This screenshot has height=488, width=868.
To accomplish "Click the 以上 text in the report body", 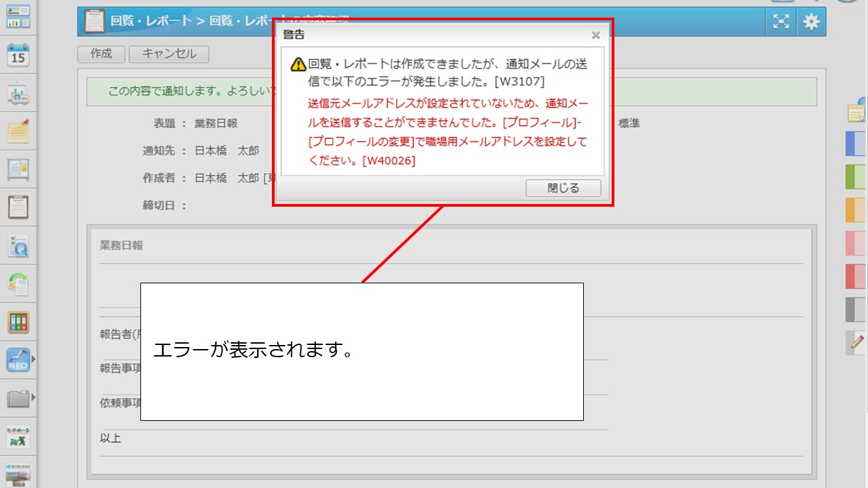I will pyautogui.click(x=111, y=438).
